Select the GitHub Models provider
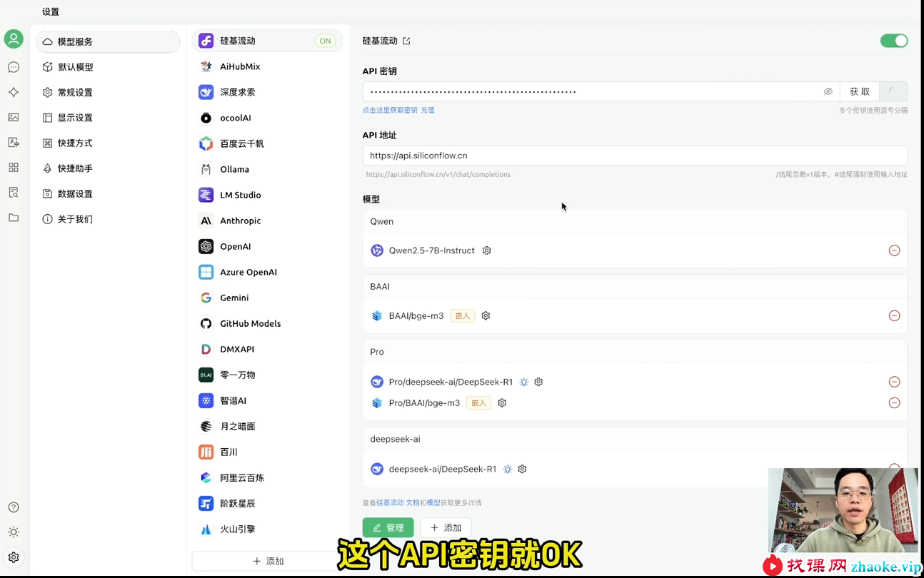 pyautogui.click(x=267, y=323)
